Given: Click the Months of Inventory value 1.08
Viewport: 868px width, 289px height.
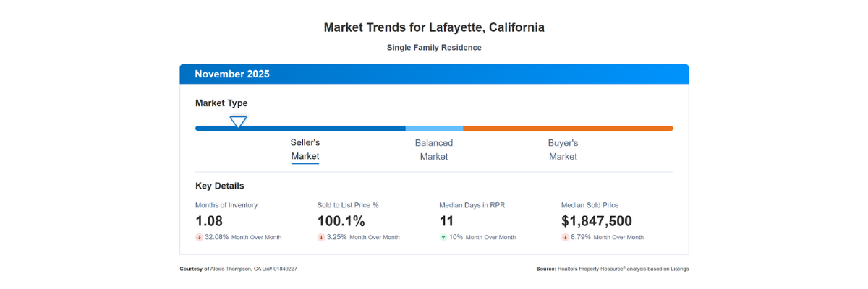Looking at the screenshot, I should click(x=209, y=221).
